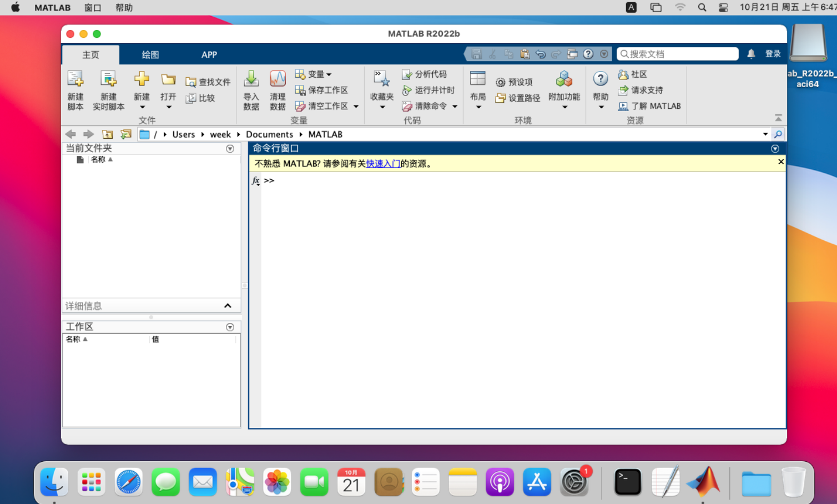Click the Help (帮助) question icon

tap(601, 79)
